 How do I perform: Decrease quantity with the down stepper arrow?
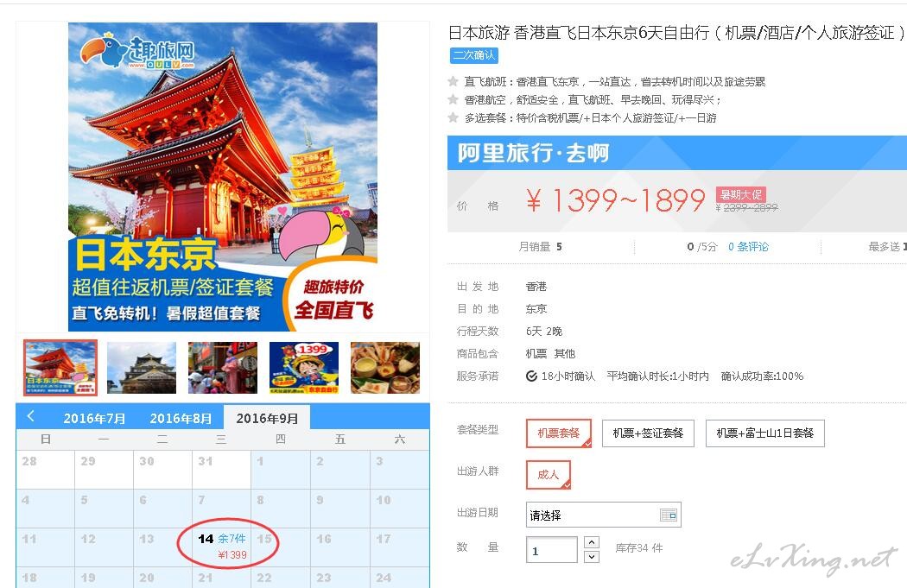(x=591, y=557)
